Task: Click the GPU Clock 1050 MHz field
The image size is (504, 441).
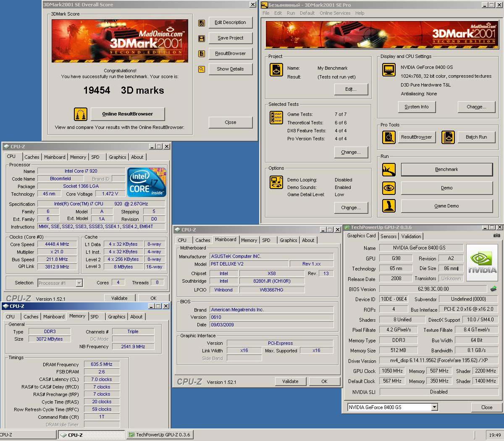Action: point(392,371)
